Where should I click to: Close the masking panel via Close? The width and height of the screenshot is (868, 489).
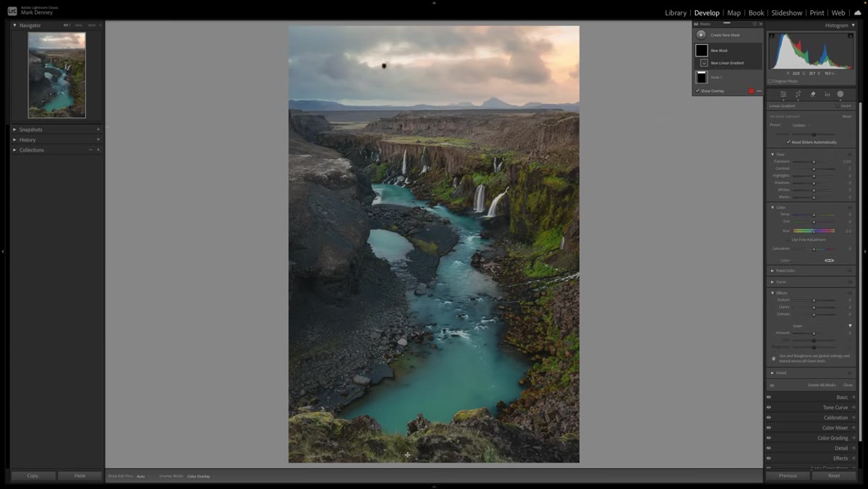click(848, 385)
